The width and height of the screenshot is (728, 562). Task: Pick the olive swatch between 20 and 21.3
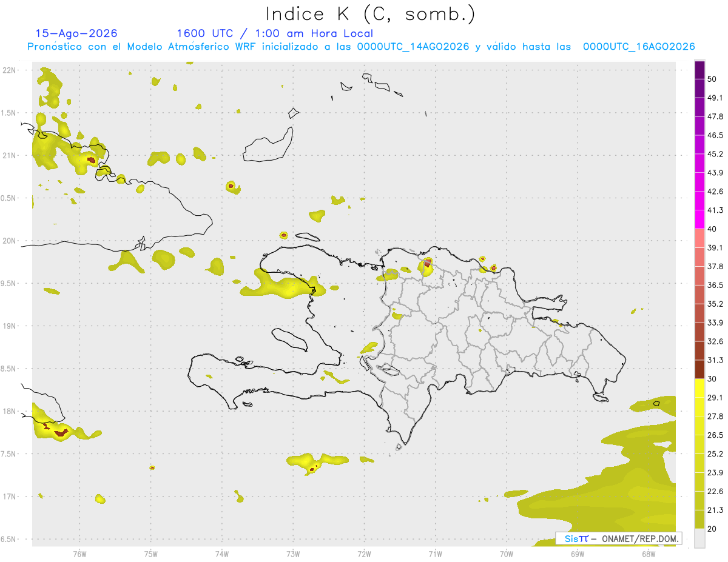(x=700, y=520)
